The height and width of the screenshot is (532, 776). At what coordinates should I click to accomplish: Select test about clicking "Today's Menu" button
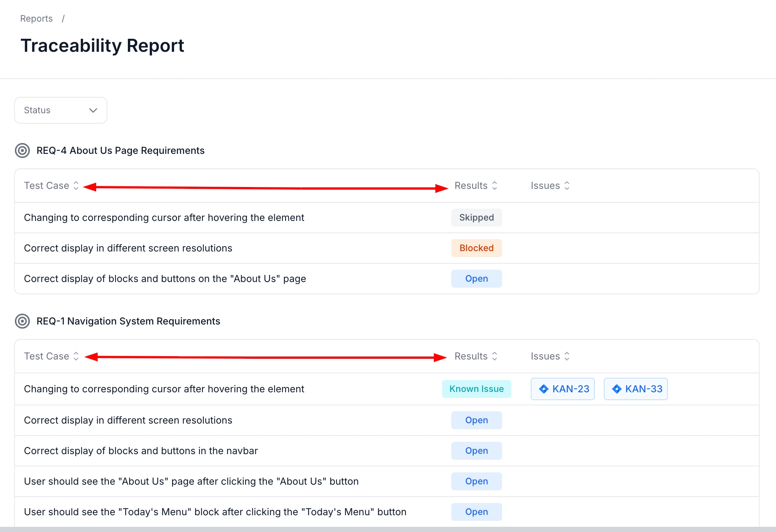(215, 512)
